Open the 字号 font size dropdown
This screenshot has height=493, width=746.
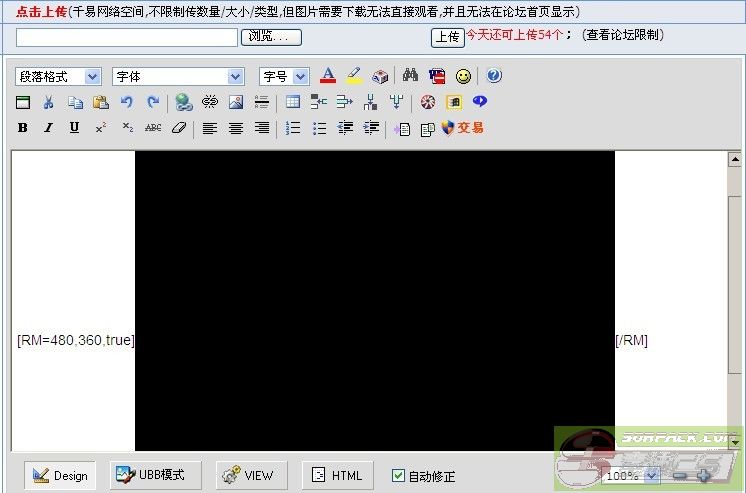pos(284,76)
